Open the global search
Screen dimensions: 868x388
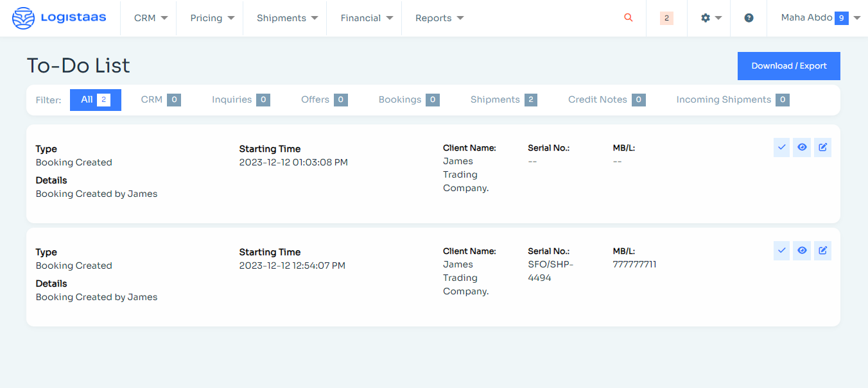click(x=628, y=17)
